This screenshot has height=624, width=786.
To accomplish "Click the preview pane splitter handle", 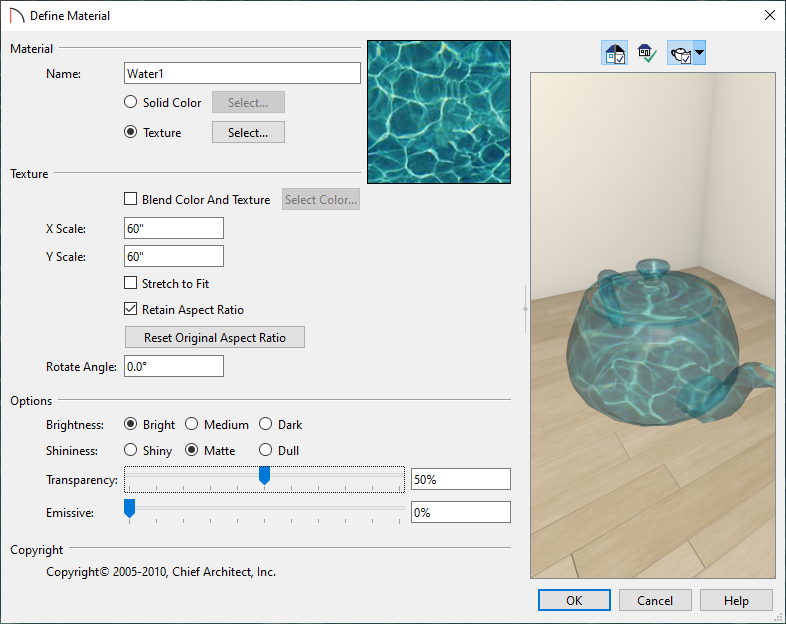I will point(525,309).
